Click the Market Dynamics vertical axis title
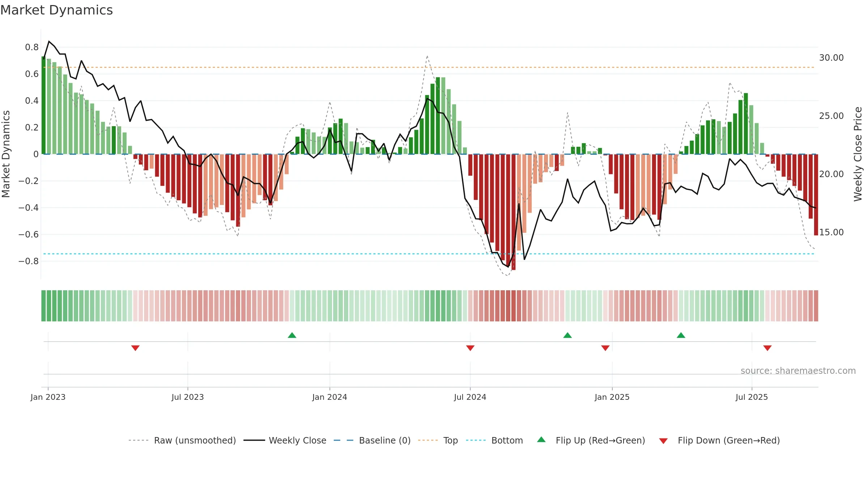The width and height of the screenshot is (868, 488). tap(6, 154)
